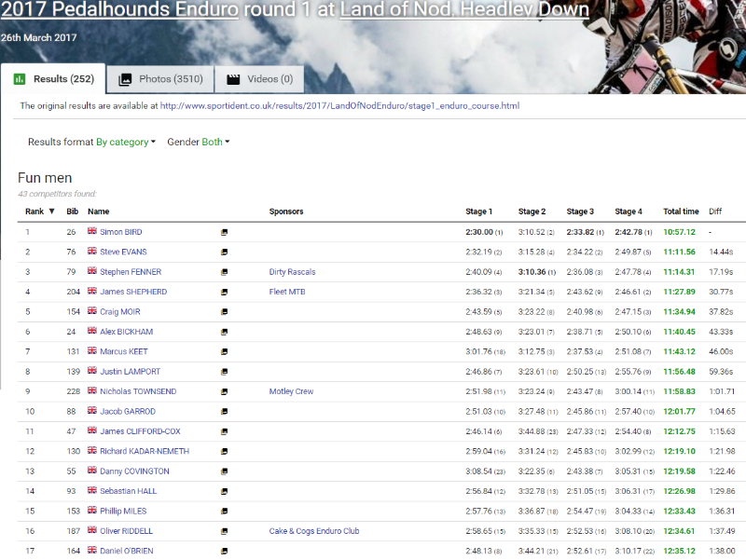Open the photos icon beside Stephen FENNER
Image resolution: width=746 pixels, height=560 pixels.
[x=224, y=272]
